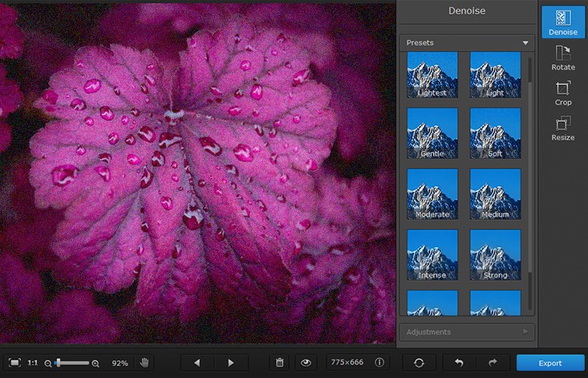Choose the Strong preset thumbnail
Viewport: 588px width, 378px height.
(x=495, y=254)
